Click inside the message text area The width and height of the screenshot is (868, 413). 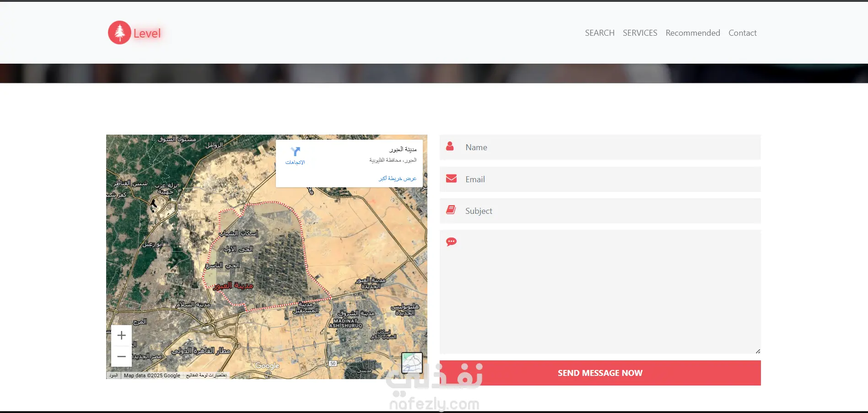600,292
